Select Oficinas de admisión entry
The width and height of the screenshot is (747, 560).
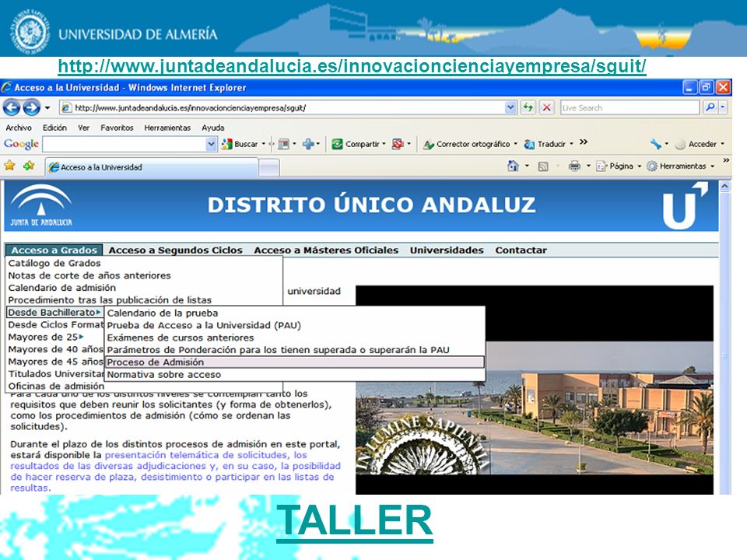[x=56, y=387]
